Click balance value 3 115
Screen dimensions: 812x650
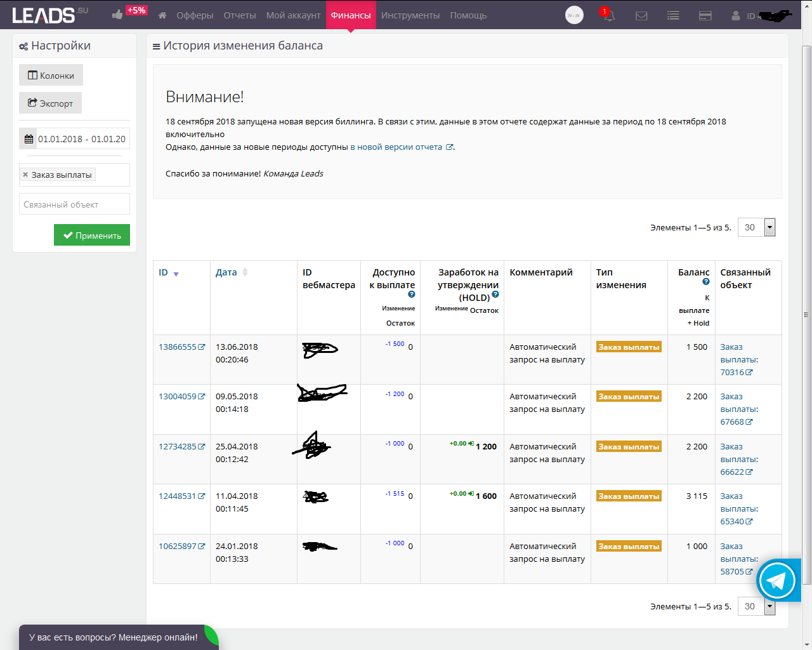click(x=697, y=496)
